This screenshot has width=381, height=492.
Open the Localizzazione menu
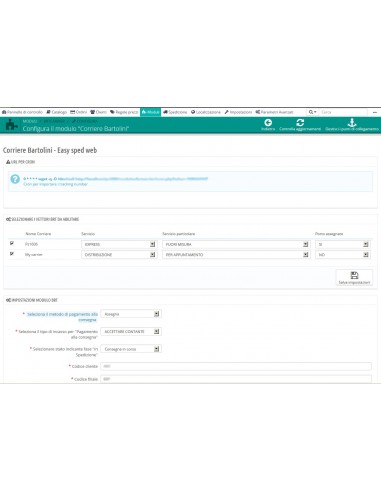coord(206,112)
